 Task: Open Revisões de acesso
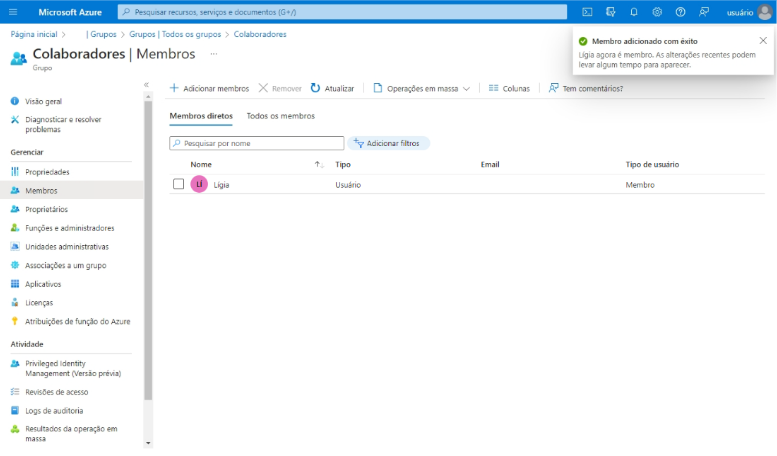pyautogui.click(x=56, y=392)
